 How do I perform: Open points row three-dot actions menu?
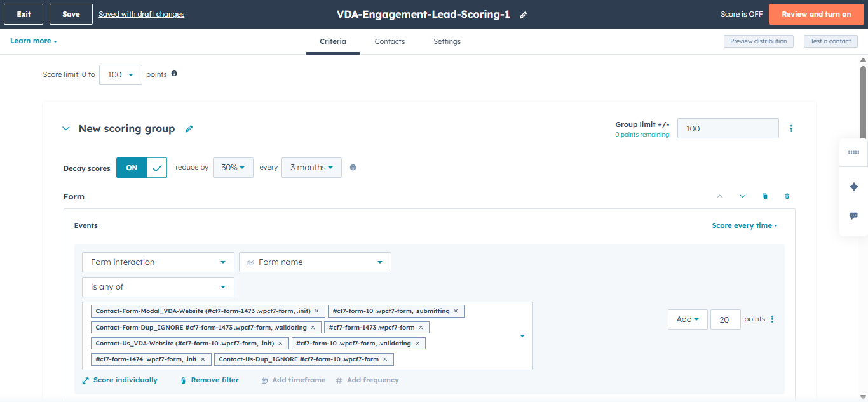point(772,319)
